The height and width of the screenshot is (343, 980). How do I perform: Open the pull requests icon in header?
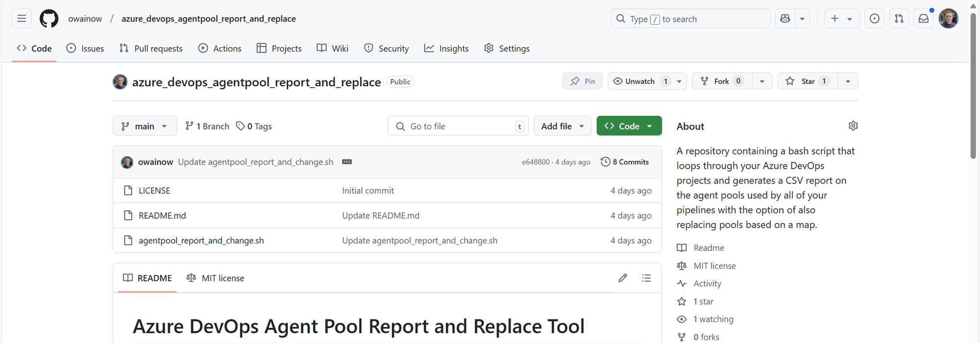pyautogui.click(x=899, y=19)
